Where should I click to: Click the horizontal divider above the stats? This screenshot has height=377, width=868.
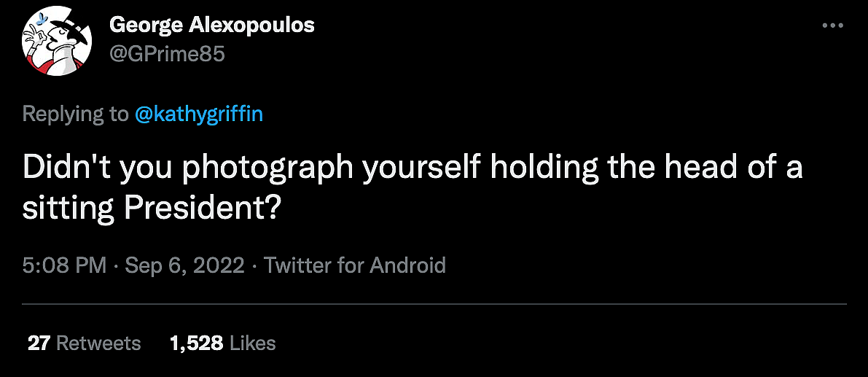(434, 303)
